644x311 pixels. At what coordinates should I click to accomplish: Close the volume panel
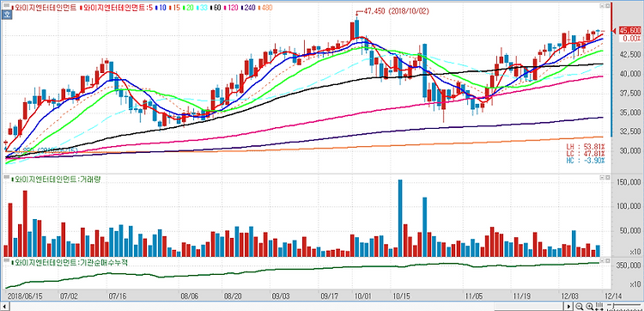tap(607, 178)
